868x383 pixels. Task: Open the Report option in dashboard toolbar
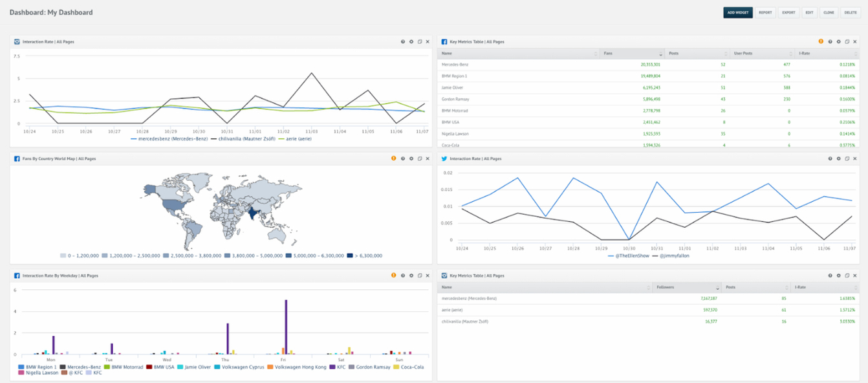pyautogui.click(x=765, y=12)
